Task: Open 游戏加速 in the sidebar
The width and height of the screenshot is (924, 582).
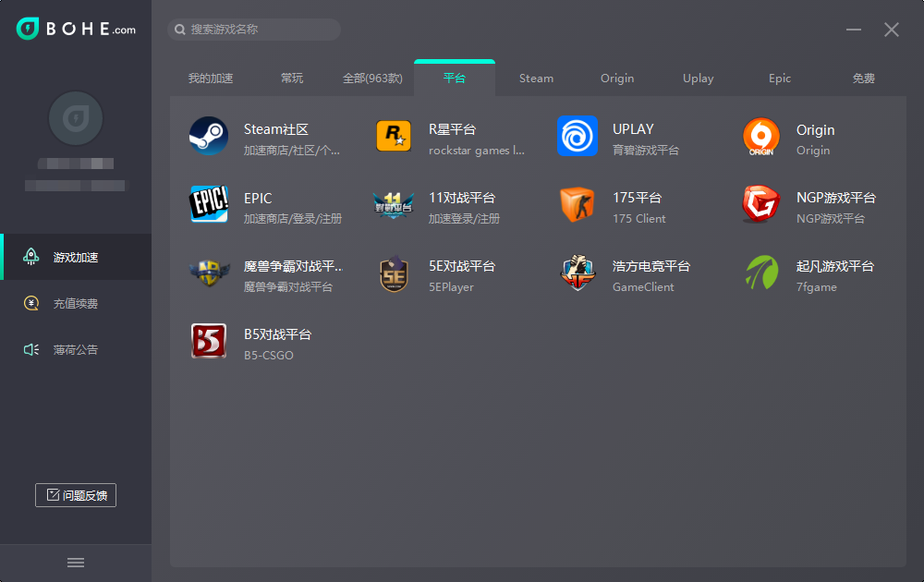Action: coord(76,257)
